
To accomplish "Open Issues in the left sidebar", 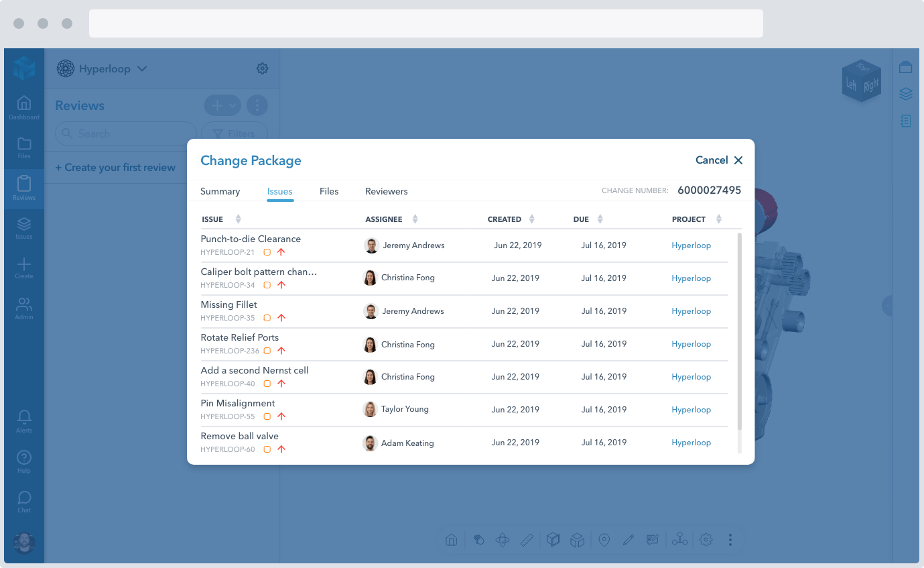I will click(x=24, y=228).
